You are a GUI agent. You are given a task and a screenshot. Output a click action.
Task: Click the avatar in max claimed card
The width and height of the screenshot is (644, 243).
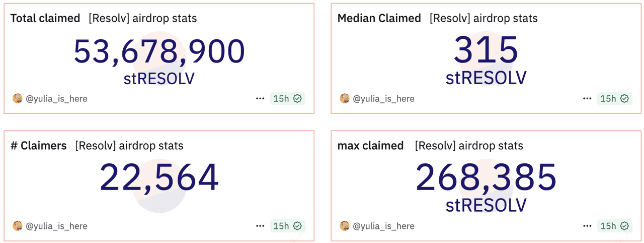pos(345,226)
